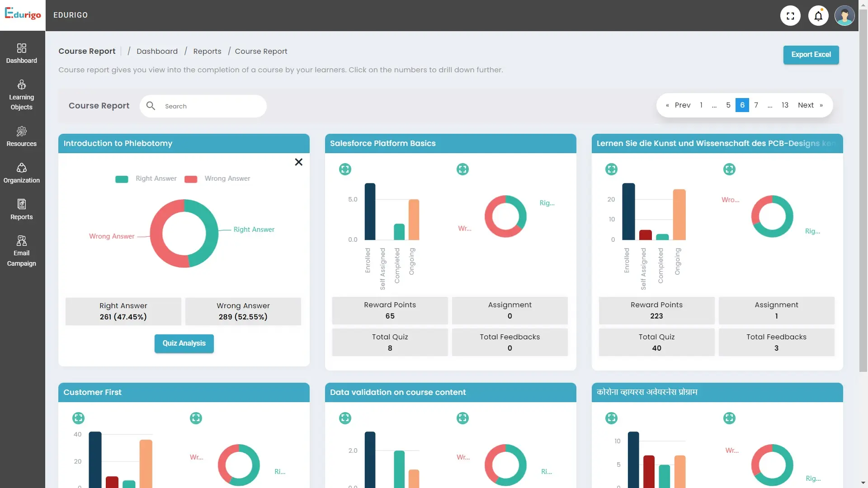This screenshot has width=868, height=488.
Task: Toggle the Right Answer legend item
Action: [x=146, y=179]
